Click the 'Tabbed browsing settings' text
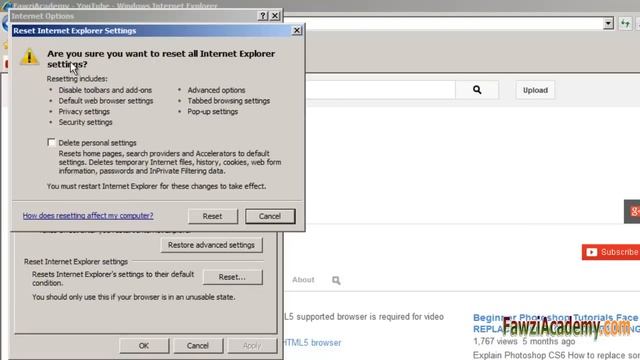Viewport: 640px width, 360px height. 229,101
